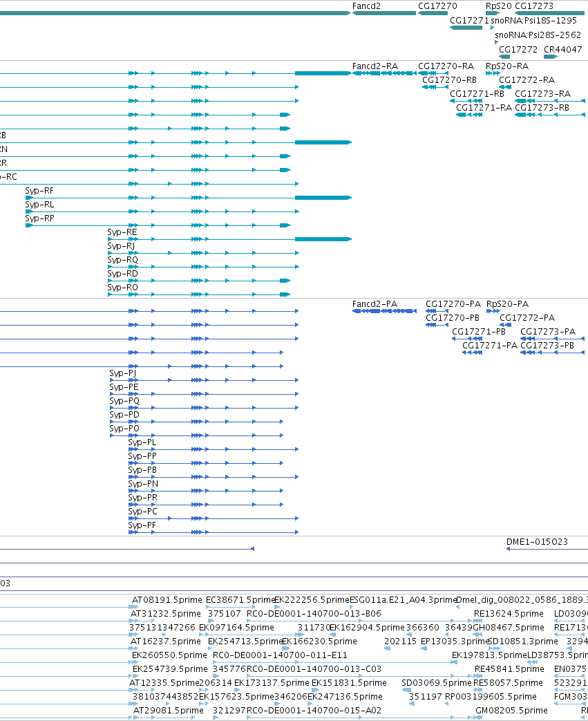Click the CG17272 gene label
The width and height of the screenshot is (588, 721).
[x=518, y=49]
